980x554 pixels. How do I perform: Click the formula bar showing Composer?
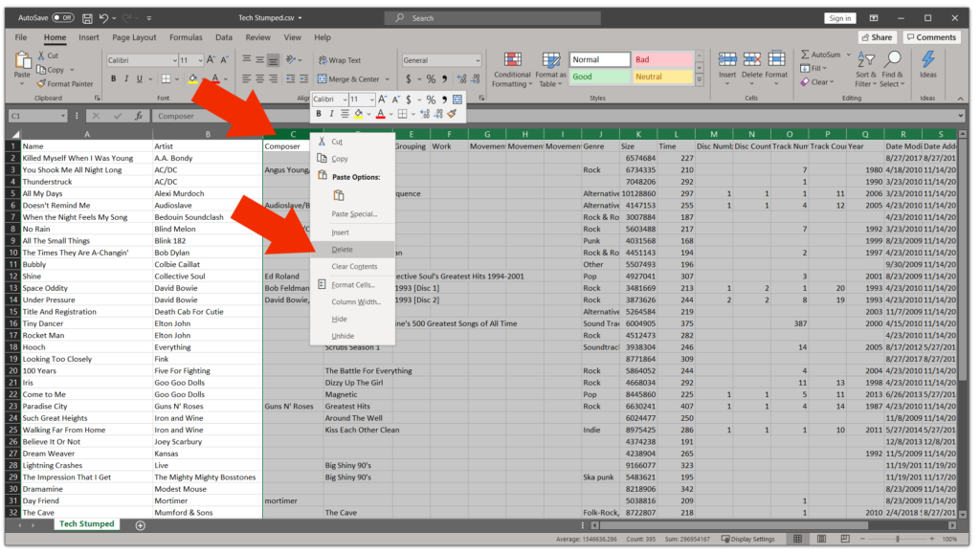click(x=556, y=116)
